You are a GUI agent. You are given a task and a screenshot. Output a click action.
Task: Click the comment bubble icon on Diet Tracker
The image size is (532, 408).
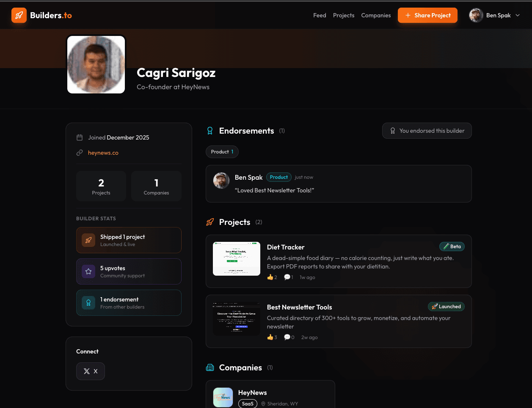[x=287, y=277]
